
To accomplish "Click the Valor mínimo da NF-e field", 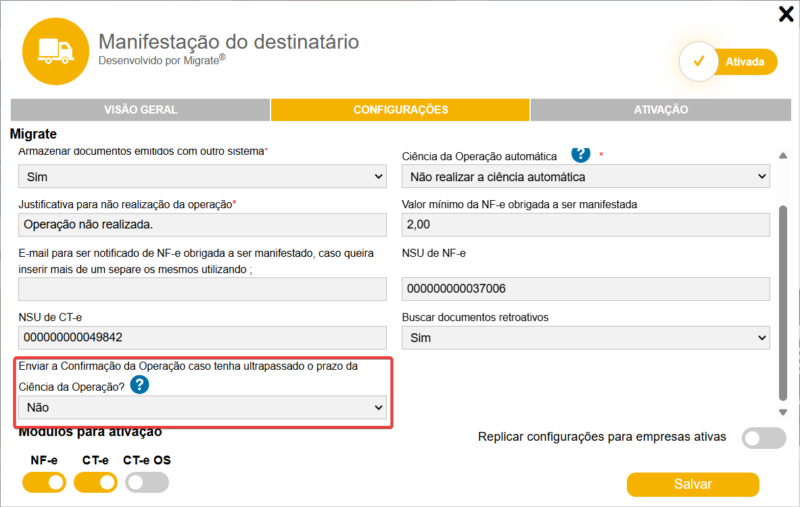I will 585,225.
